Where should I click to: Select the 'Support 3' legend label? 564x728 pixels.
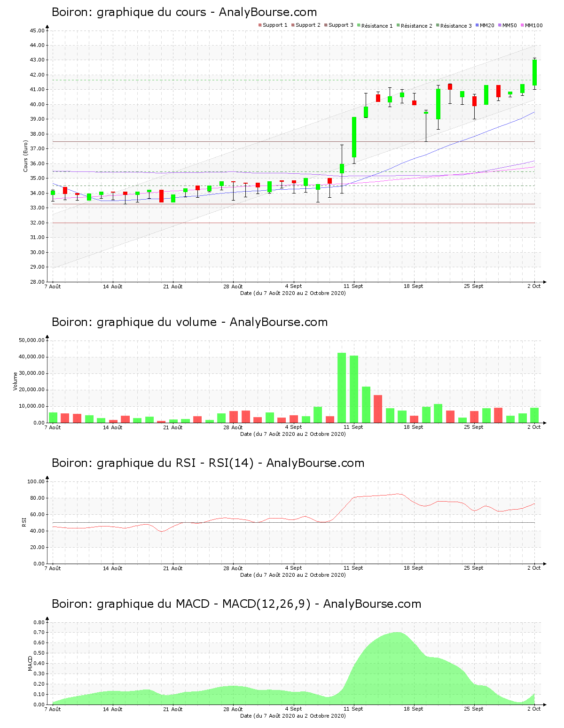pos(341,25)
